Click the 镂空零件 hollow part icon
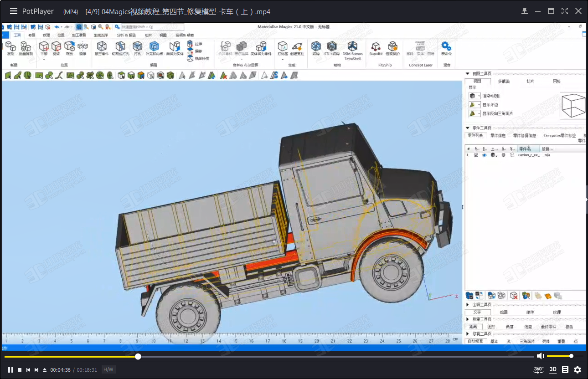Viewport: 588px width, 379px height. [x=102, y=46]
